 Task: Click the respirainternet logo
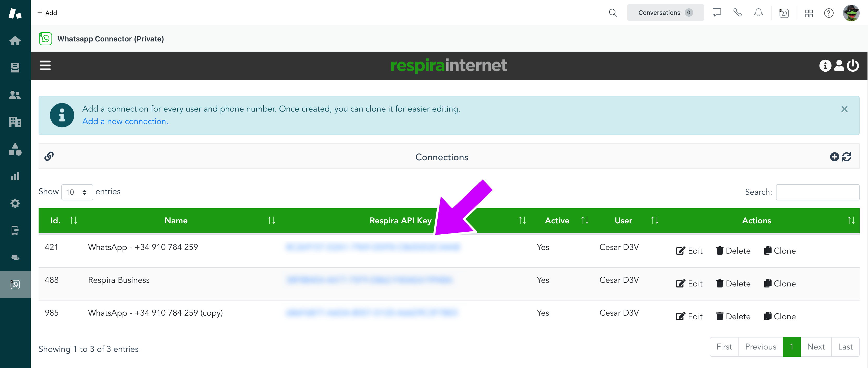pos(449,65)
